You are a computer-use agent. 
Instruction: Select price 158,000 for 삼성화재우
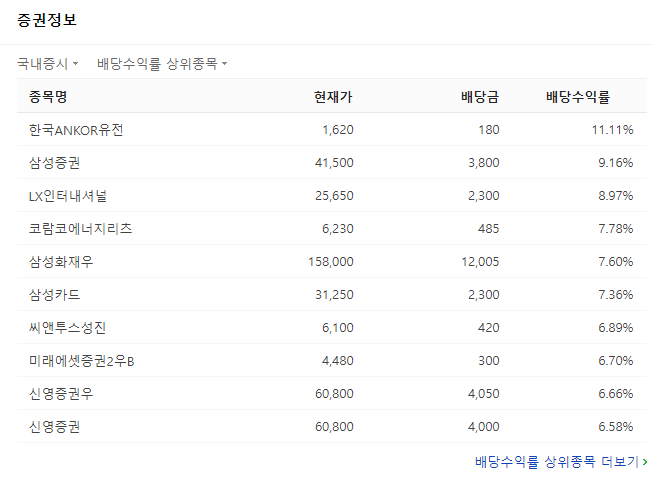point(331,261)
